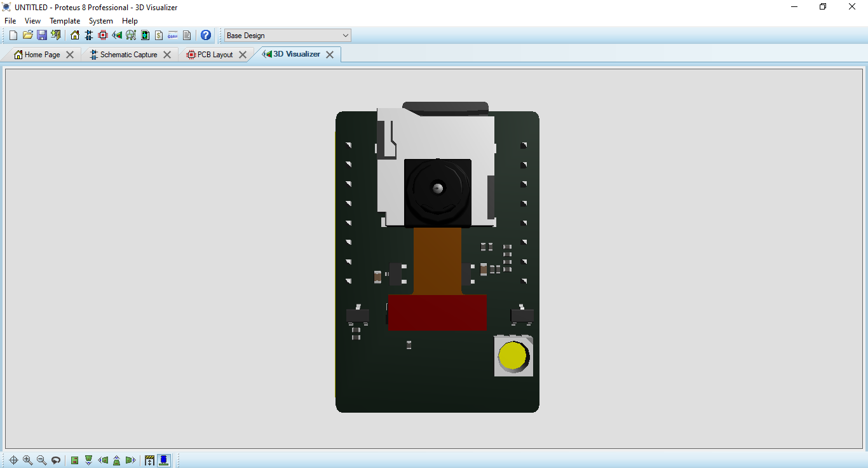Open an existing design
Viewport: 868px width, 468px height.
(28, 35)
